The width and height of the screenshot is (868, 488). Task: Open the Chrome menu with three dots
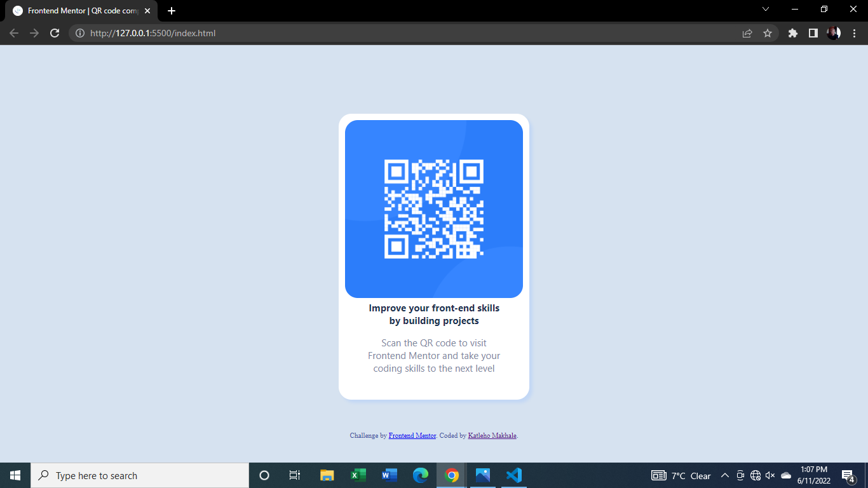[854, 33]
